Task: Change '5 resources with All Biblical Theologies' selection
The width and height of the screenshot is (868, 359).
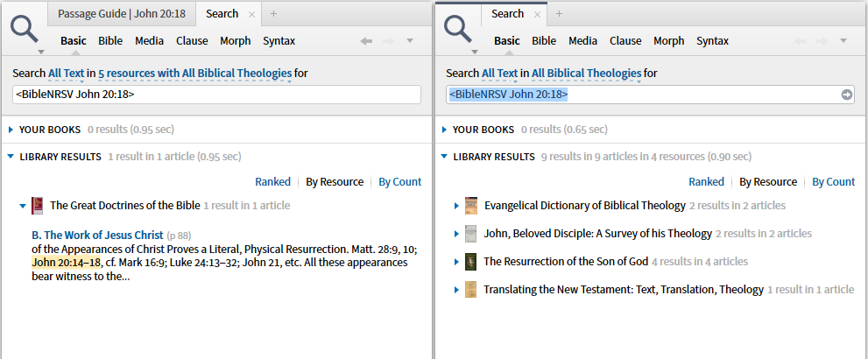Action: 194,73
